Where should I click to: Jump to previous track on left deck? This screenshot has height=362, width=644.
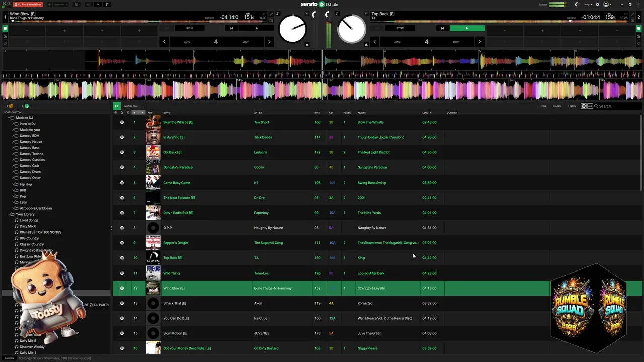231,28
